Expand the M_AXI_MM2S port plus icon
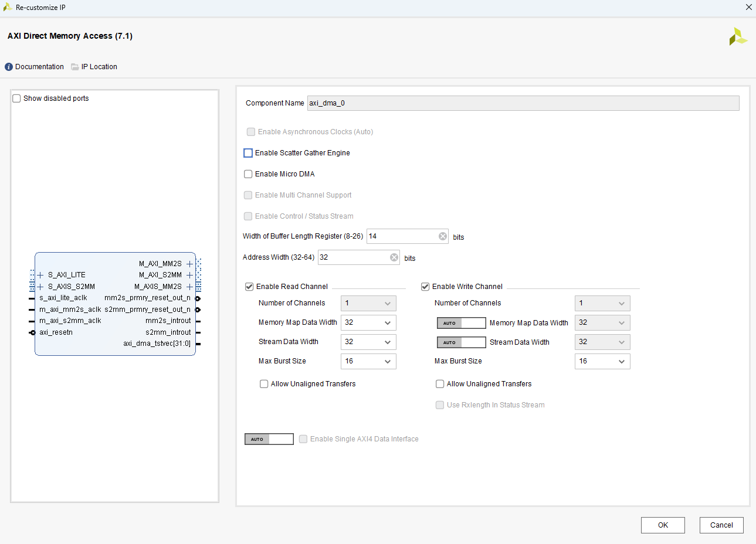756x544 pixels. [x=189, y=264]
